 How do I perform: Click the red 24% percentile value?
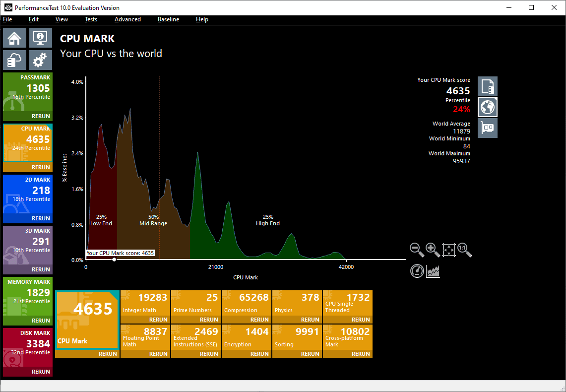tap(462, 109)
